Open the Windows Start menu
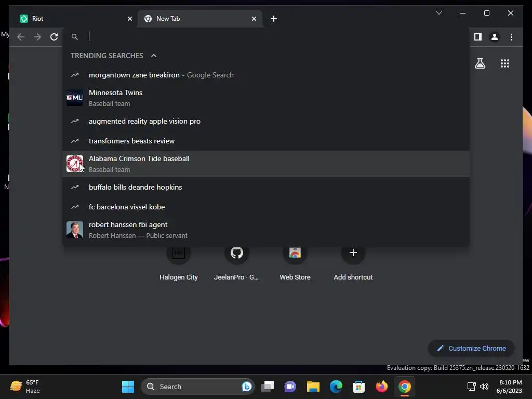 128,387
